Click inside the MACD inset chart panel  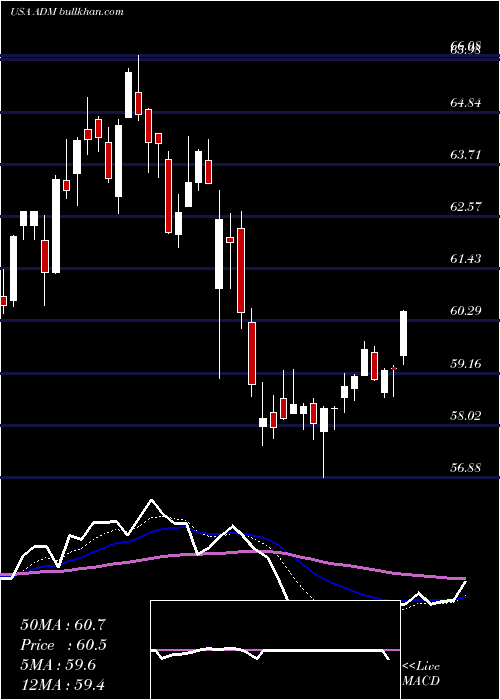coord(275,650)
